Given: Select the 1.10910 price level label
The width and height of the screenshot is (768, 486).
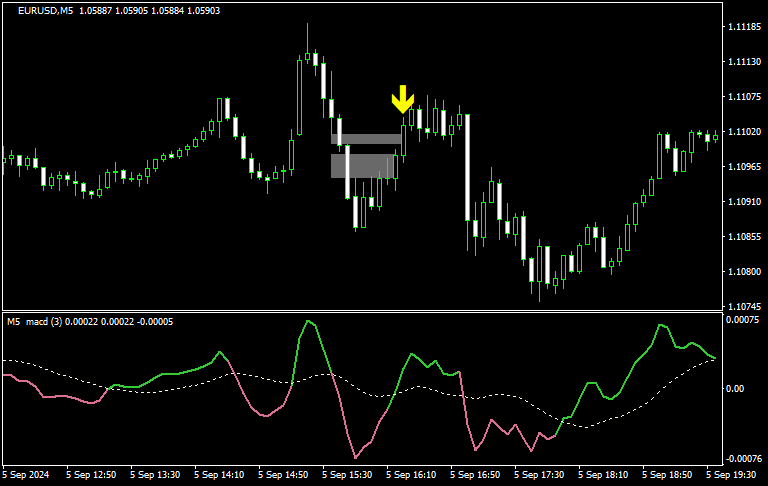Looking at the screenshot, I should (741, 202).
